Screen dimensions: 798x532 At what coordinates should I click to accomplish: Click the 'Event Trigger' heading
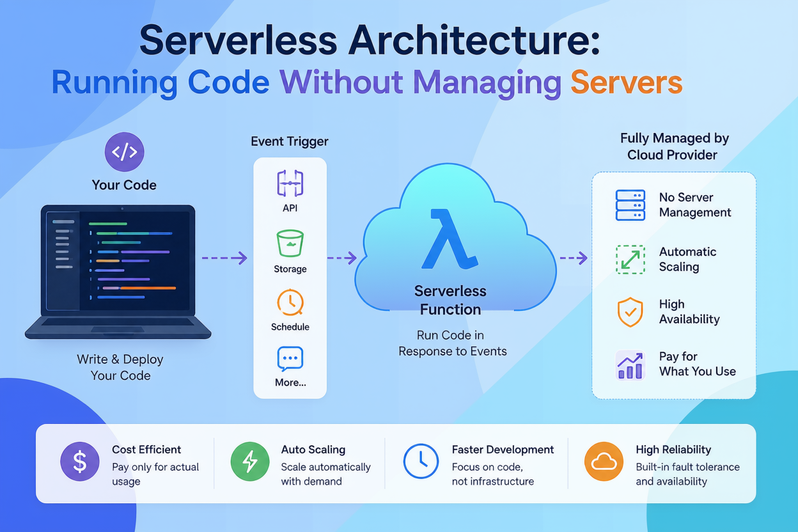tap(290, 141)
